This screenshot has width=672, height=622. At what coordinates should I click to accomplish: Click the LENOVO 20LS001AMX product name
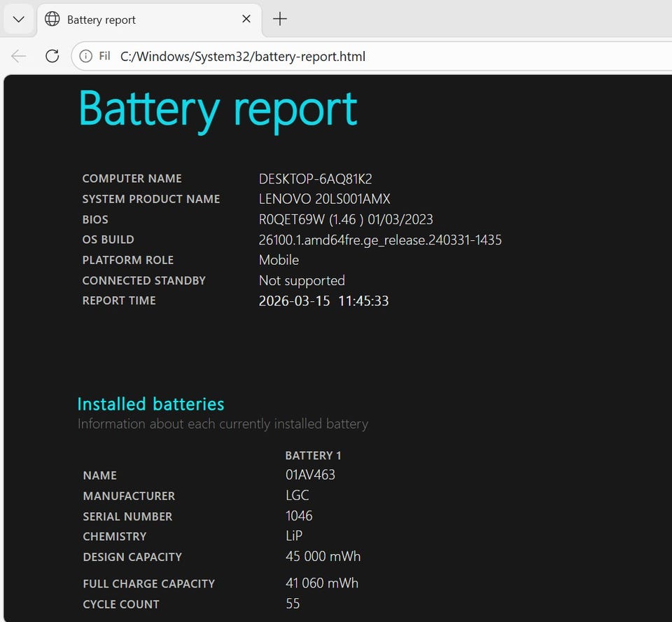pos(324,199)
